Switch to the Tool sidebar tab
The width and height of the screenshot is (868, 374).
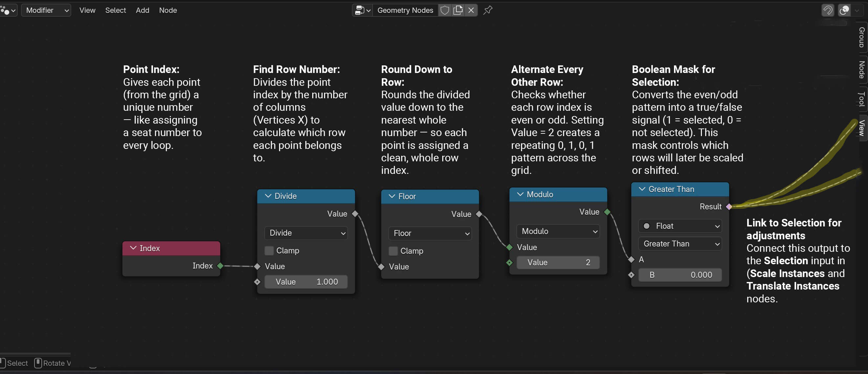tap(861, 99)
